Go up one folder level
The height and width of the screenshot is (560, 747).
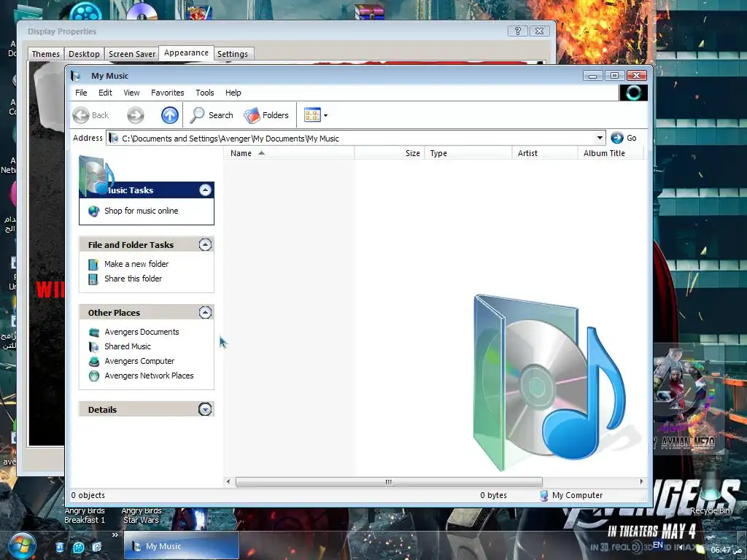coord(169,115)
